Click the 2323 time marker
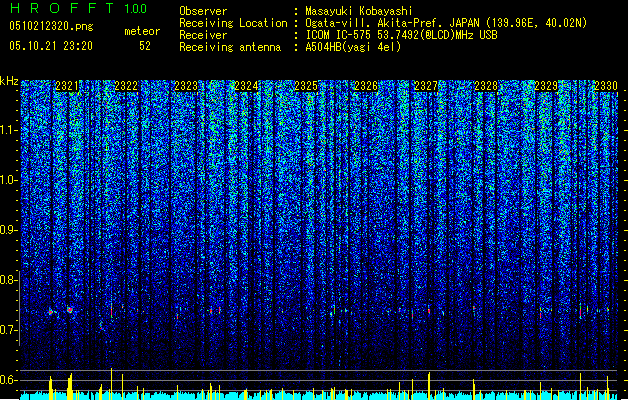The image size is (629, 400). pos(186,86)
